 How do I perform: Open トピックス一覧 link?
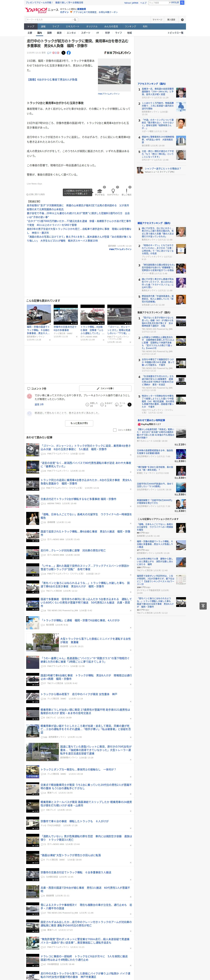[x=175, y=33]
